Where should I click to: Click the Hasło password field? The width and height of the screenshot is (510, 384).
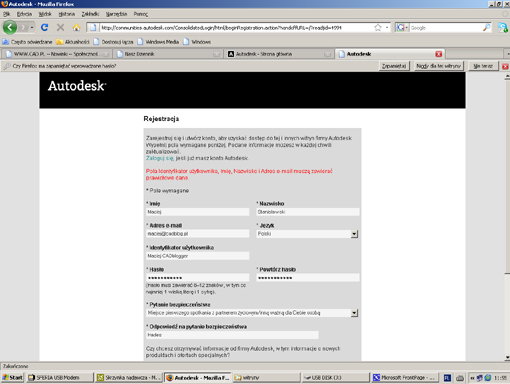[197, 278]
